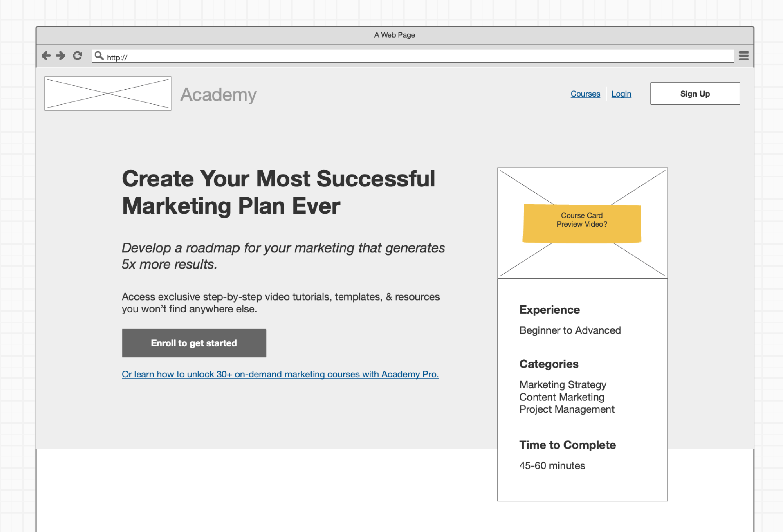Click '45-60 minutes' text

pyautogui.click(x=552, y=466)
